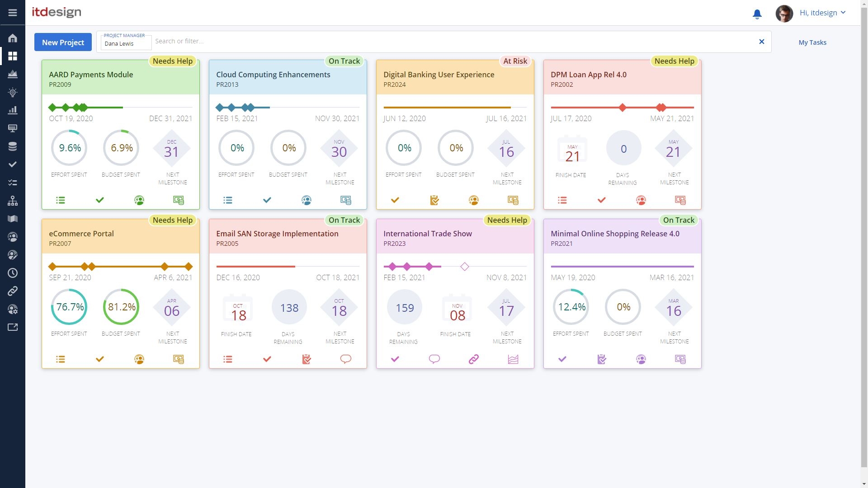868x488 pixels.
Task: Open the My Tasks link
Action: point(812,42)
